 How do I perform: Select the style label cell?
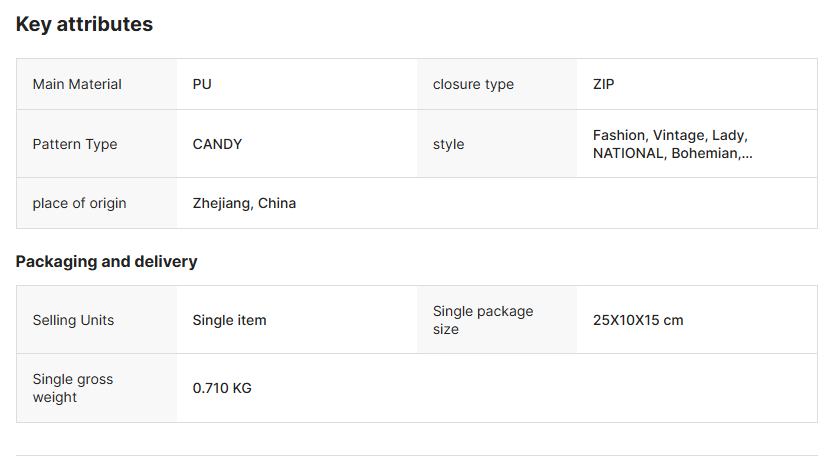pyautogui.click(x=448, y=144)
